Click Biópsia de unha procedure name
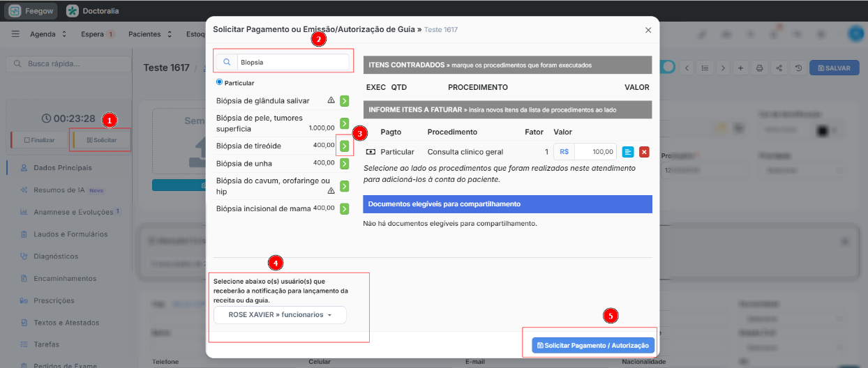Viewport: 868px width, 368px height. coord(244,163)
